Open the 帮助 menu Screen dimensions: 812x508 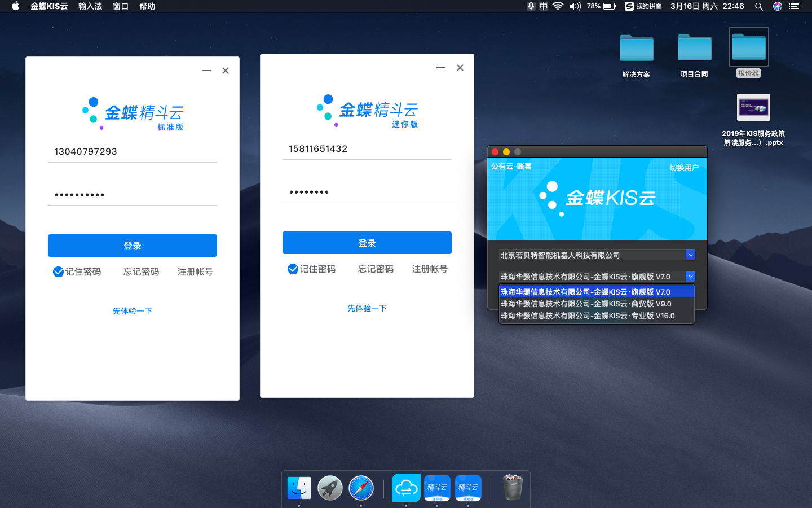[x=147, y=6]
